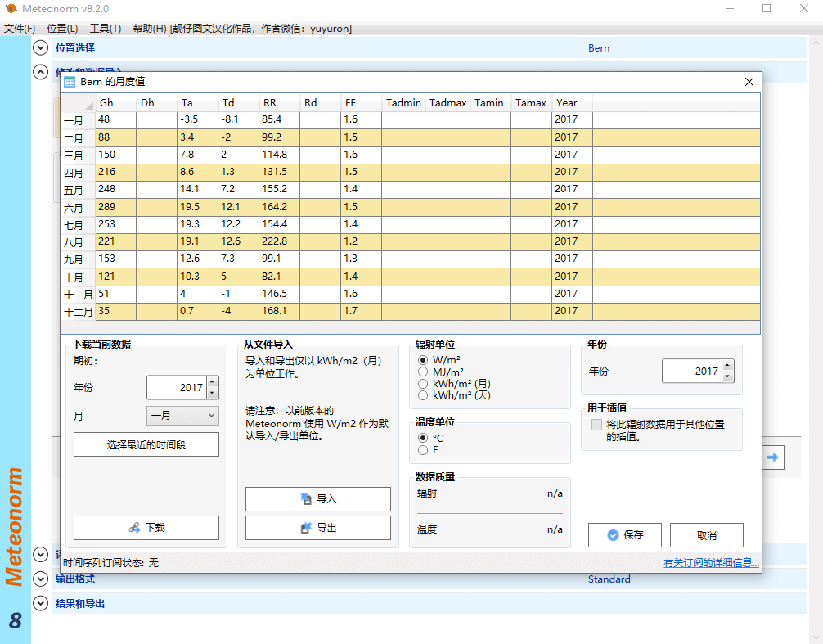Decrease year in right 年份 panel
This screenshot has width=823, height=644.
click(x=727, y=377)
